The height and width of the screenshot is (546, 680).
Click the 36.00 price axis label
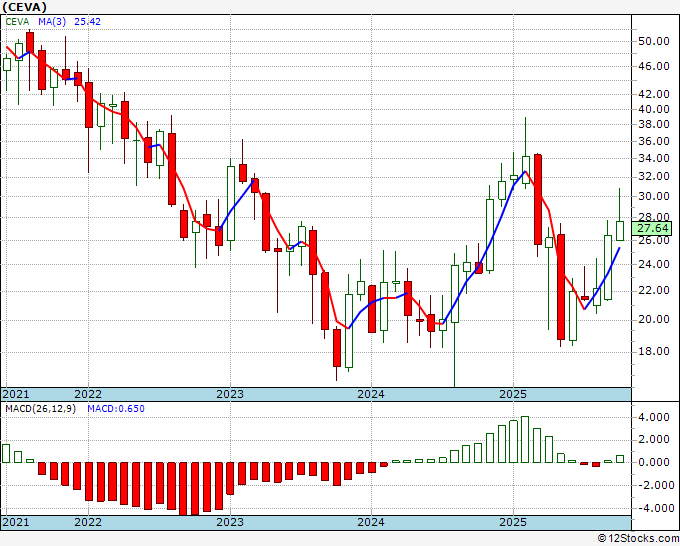[x=654, y=141]
